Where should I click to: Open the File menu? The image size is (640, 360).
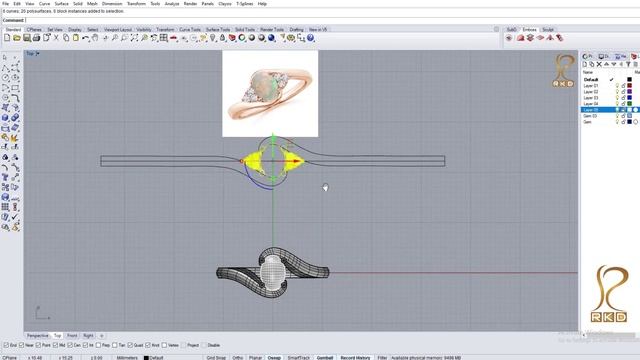(6, 4)
